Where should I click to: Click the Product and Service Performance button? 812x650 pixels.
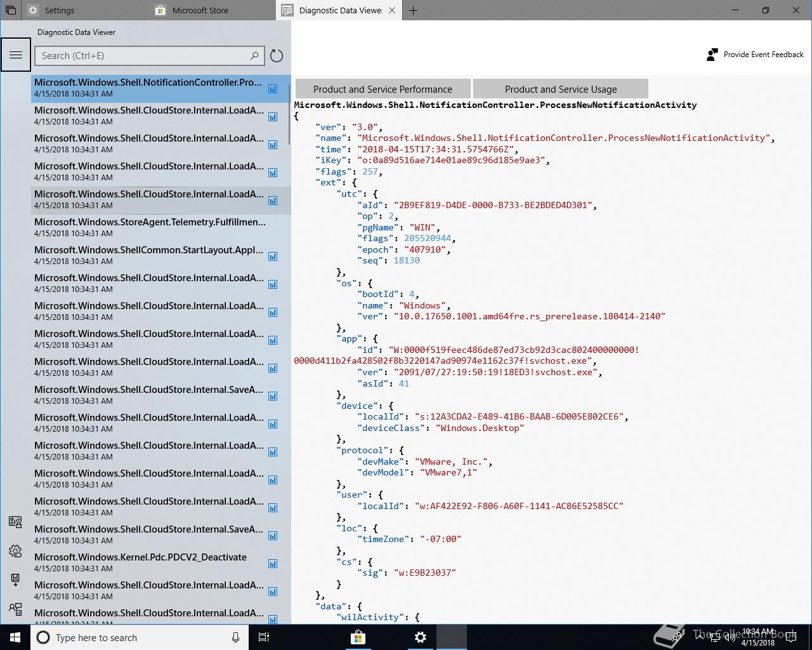(383, 89)
